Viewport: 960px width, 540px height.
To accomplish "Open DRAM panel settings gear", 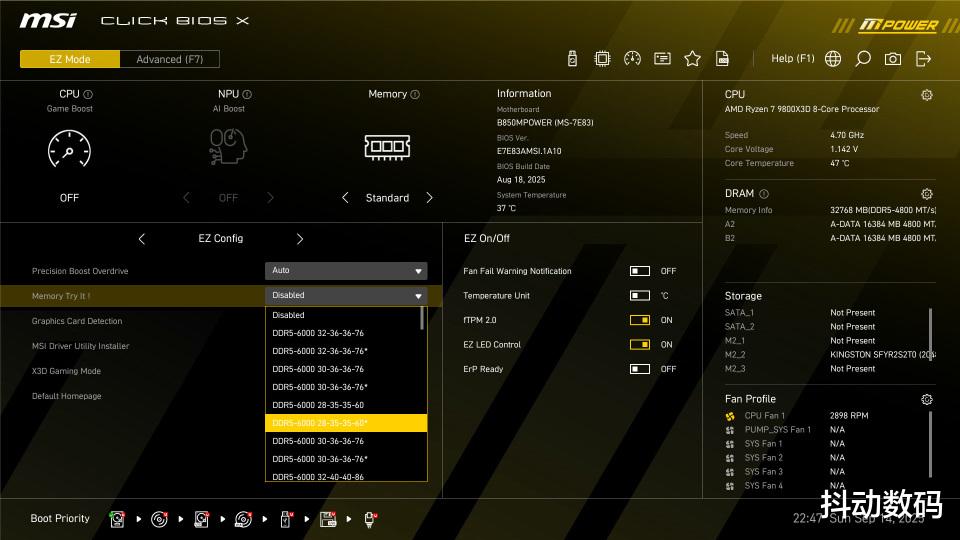I will tap(927, 194).
